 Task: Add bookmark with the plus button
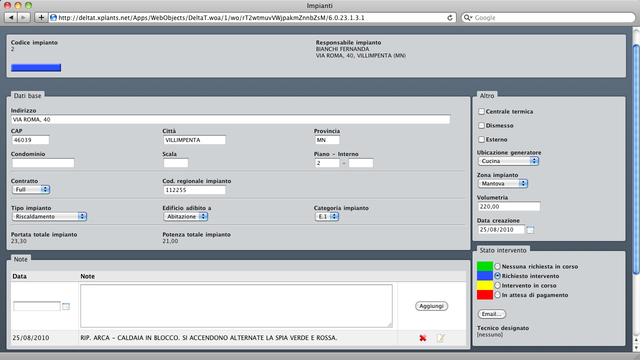41,18
